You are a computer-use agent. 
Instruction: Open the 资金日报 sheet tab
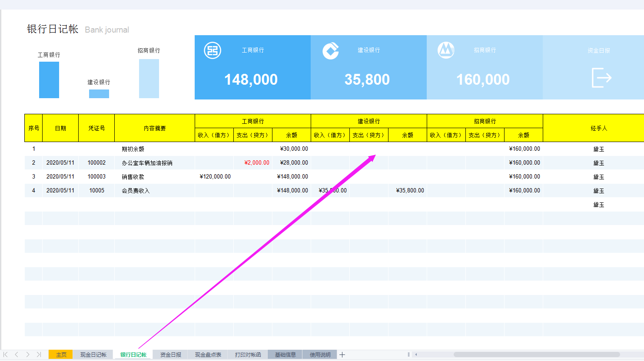coord(171,354)
